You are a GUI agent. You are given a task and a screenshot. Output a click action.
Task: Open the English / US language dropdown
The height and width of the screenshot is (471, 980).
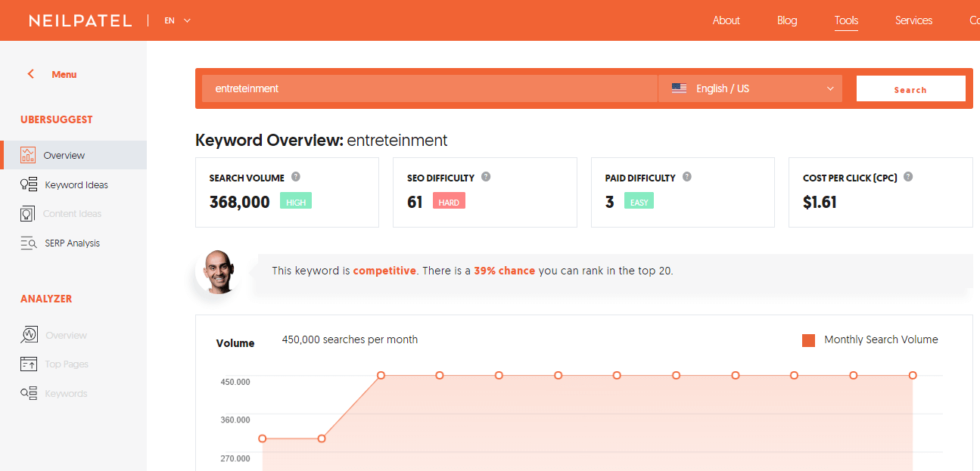(750, 88)
